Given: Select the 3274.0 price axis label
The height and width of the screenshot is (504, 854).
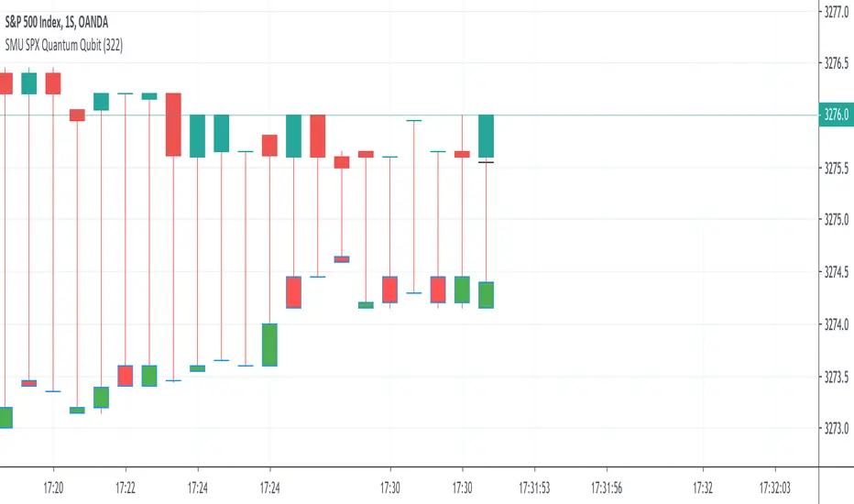Looking at the screenshot, I should click(x=835, y=324).
